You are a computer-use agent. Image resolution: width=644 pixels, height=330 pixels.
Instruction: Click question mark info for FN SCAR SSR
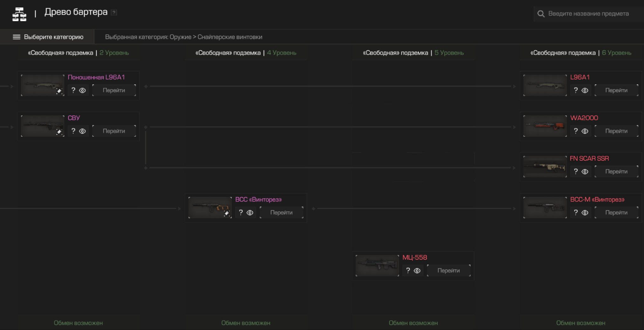click(x=576, y=171)
